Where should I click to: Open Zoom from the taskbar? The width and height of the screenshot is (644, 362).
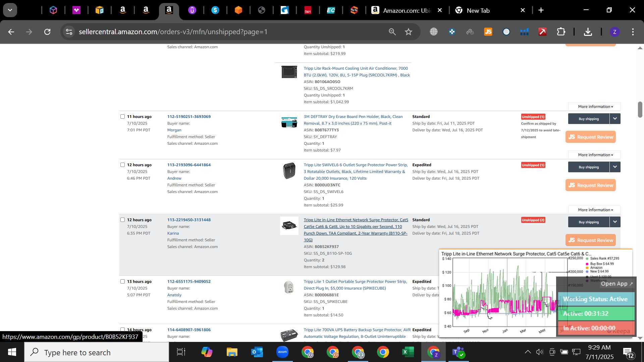[x=282, y=352]
